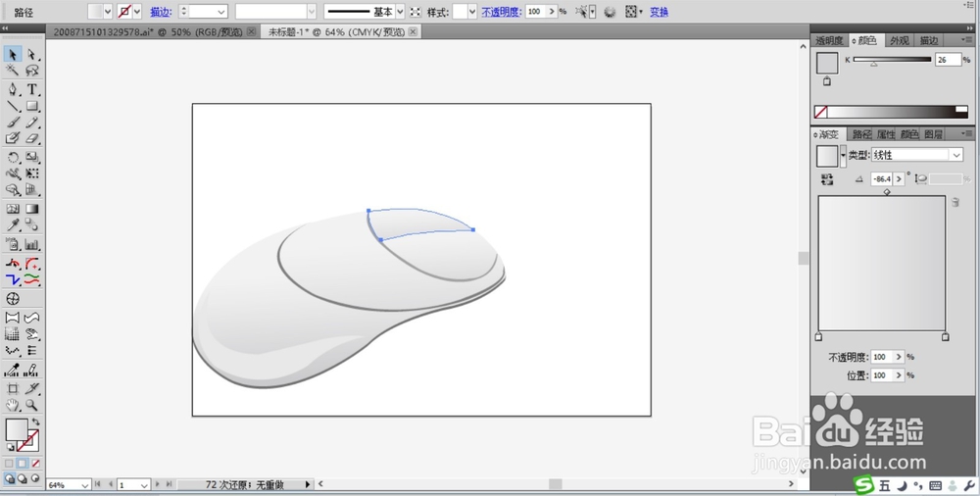Open the 样式 style dropdown

472,11
